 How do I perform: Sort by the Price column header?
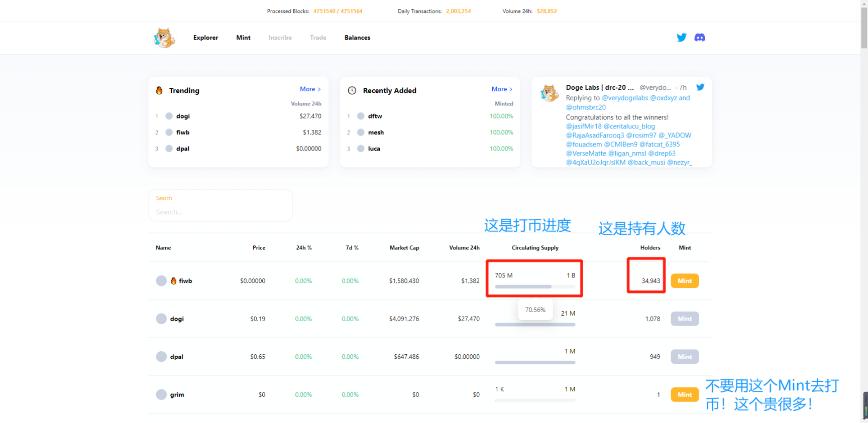tap(259, 248)
